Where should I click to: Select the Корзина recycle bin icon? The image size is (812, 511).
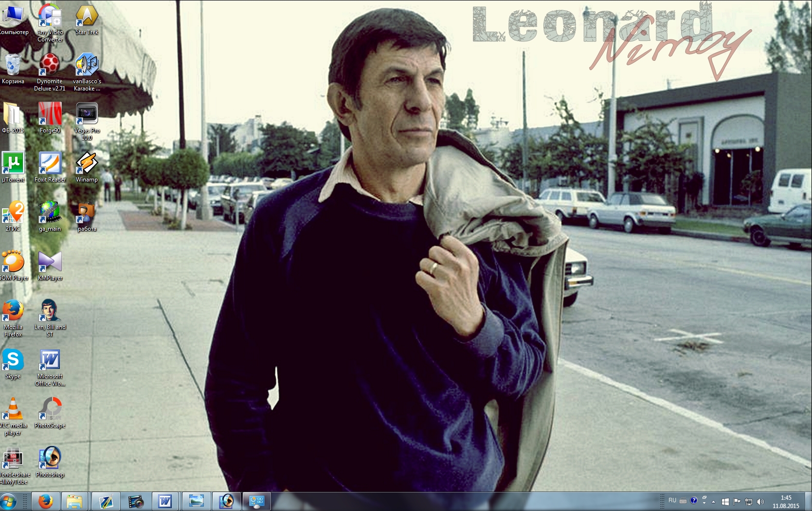coord(13,69)
